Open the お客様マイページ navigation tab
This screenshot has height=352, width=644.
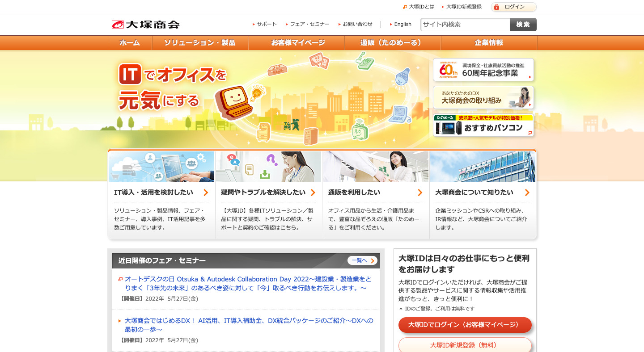click(298, 43)
